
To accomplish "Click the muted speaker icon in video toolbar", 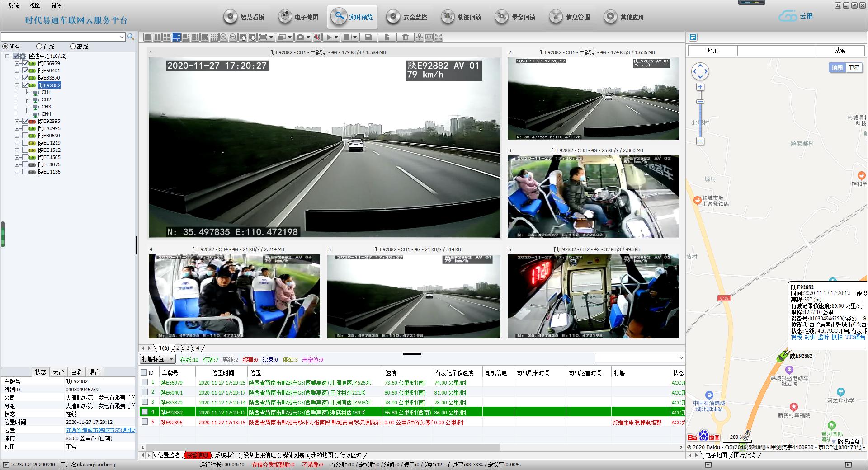I will [317, 37].
